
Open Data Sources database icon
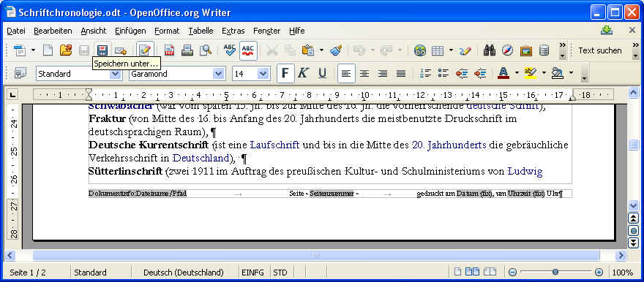[544, 50]
